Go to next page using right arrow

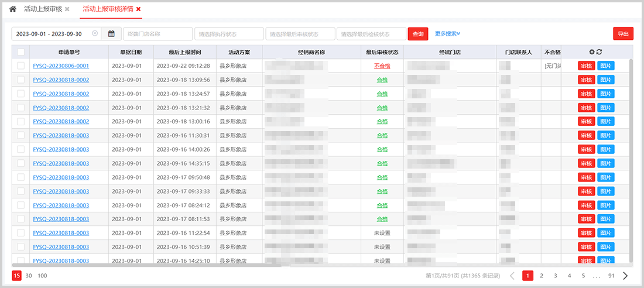625,276
